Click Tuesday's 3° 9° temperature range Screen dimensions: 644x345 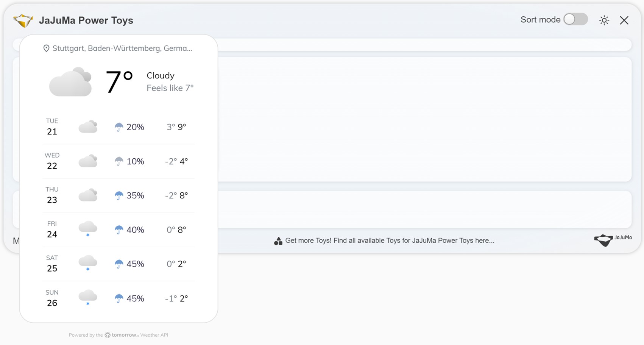(x=176, y=127)
